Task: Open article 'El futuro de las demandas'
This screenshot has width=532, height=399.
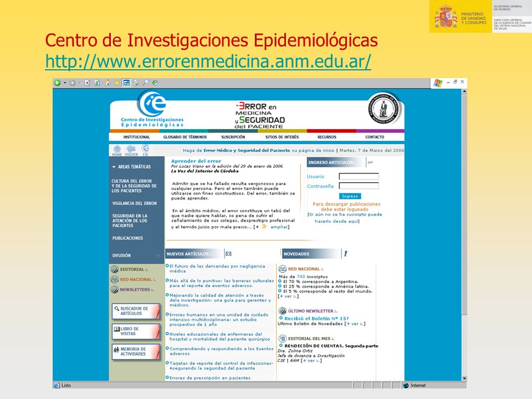Action: (x=217, y=269)
